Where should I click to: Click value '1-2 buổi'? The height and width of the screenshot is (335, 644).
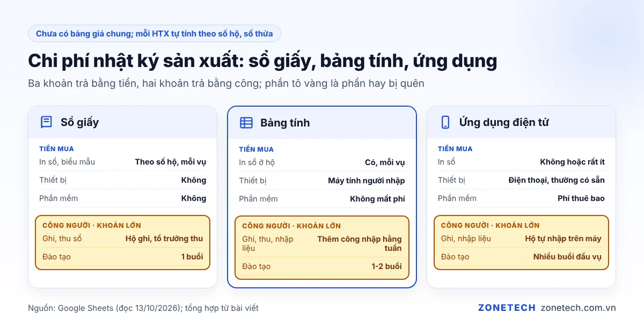[x=386, y=266]
